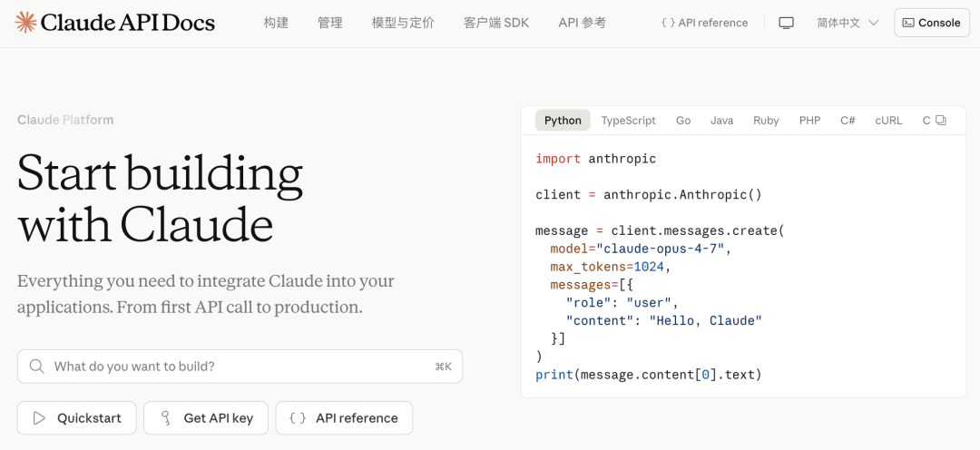
Task: Click the "Start building with Claude" heading
Action: tap(161, 197)
